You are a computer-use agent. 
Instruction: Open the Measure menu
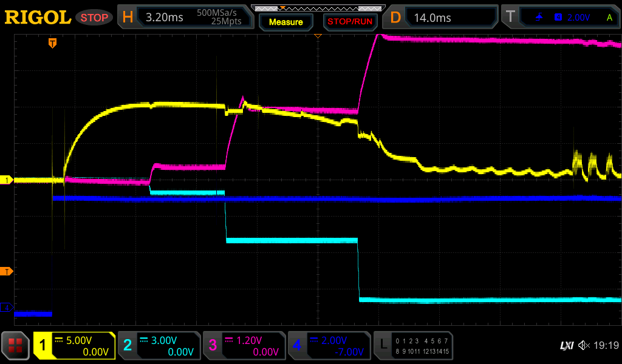click(x=285, y=22)
